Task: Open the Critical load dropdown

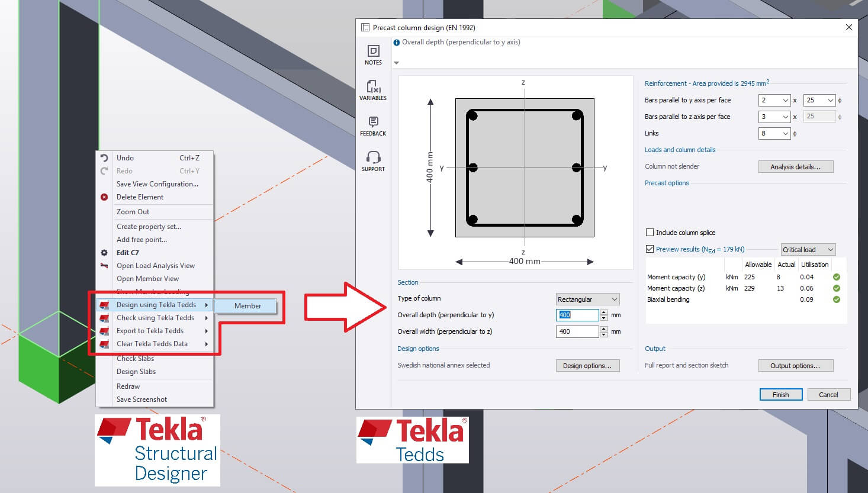Action: tap(808, 250)
